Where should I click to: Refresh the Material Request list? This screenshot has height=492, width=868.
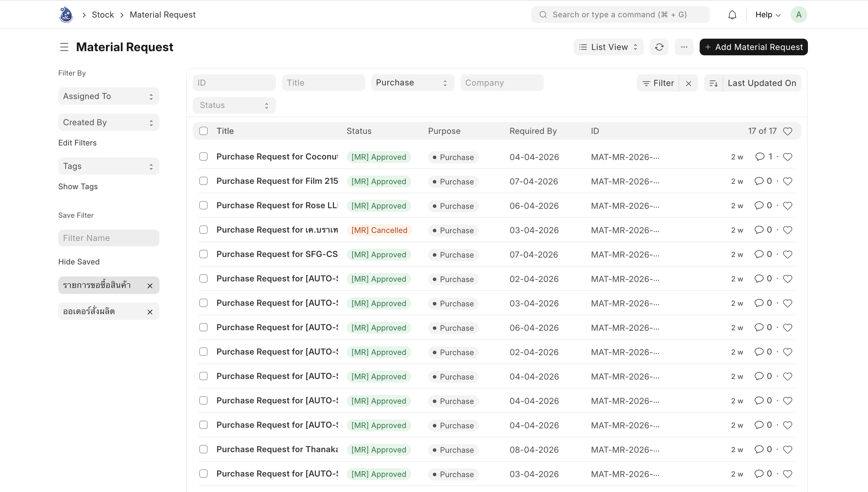(x=659, y=47)
